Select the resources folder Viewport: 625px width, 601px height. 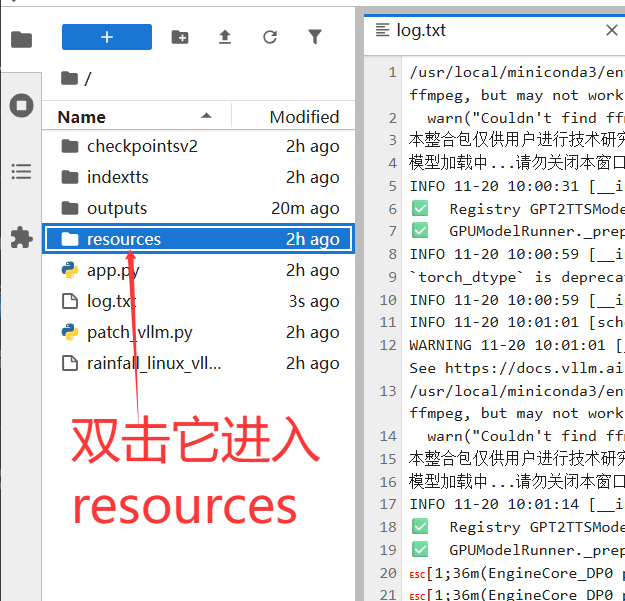(123, 239)
